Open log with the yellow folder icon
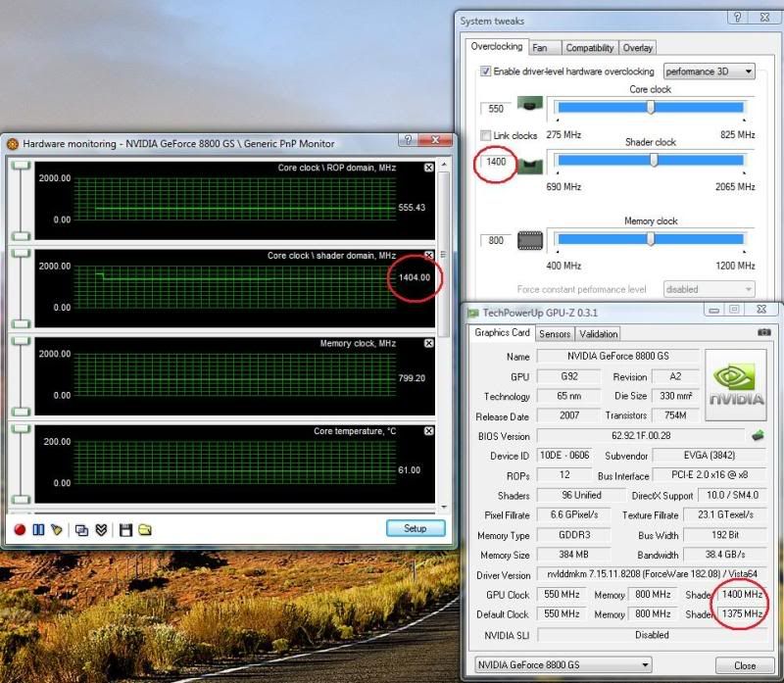 [x=145, y=529]
